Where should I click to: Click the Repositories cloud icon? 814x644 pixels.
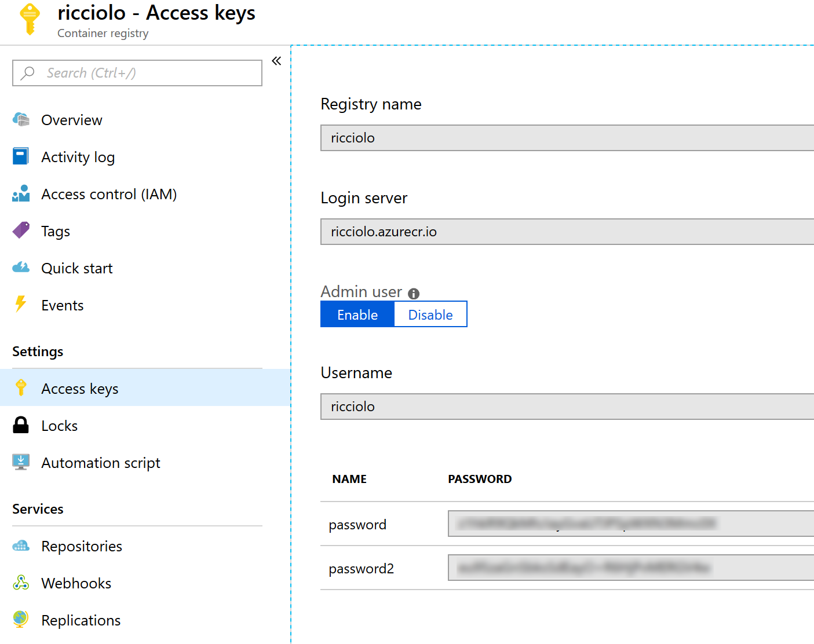[x=21, y=546]
